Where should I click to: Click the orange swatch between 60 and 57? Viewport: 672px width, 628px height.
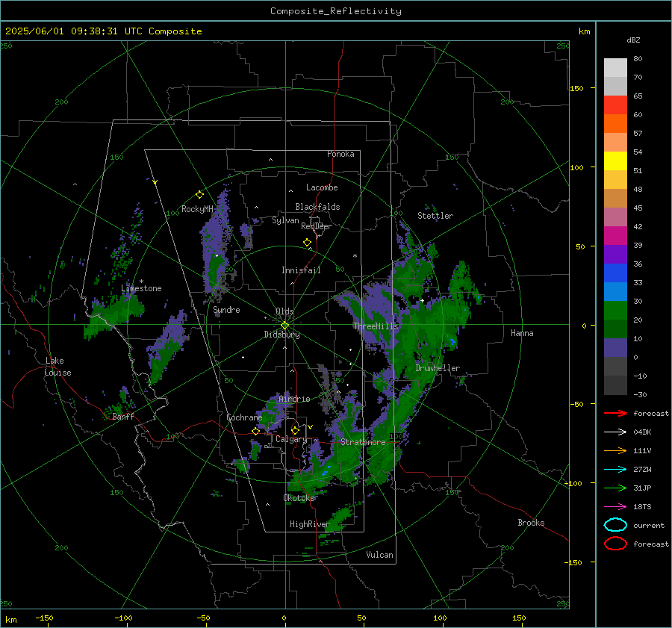615,123
